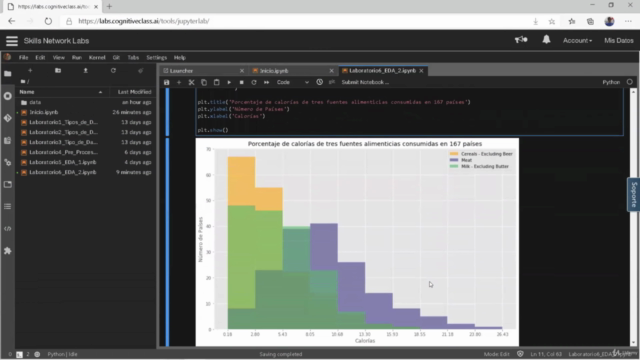640x360 pixels.
Task: Open Laboratorio4_Pre_Proces... notebook
Action: click(x=85, y=152)
